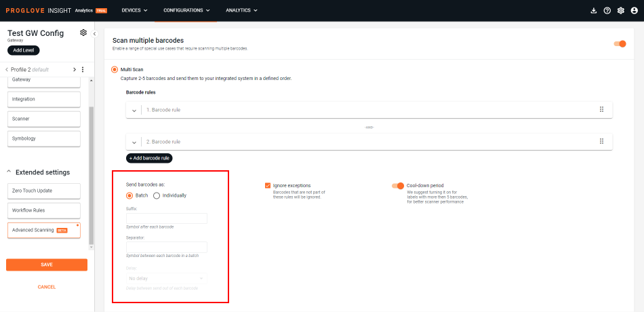Click drag handle of second barcode rule
The width and height of the screenshot is (644, 312).
601,141
